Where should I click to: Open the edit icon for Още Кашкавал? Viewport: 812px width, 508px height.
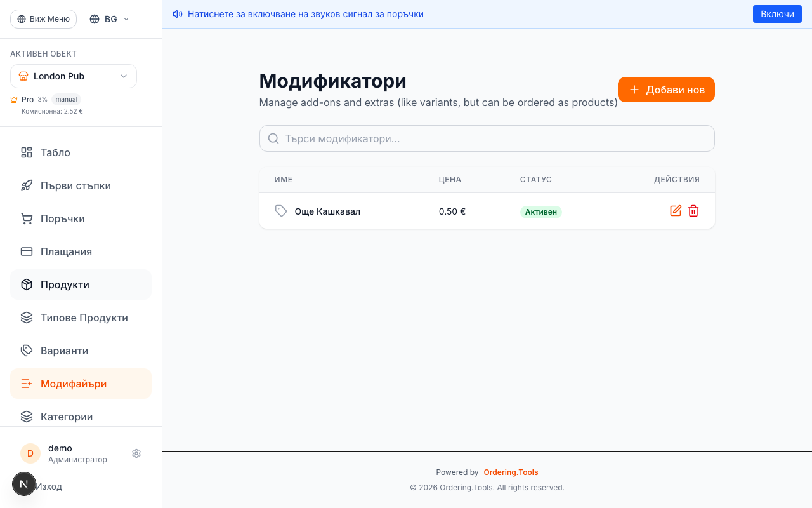pyautogui.click(x=676, y=211)
